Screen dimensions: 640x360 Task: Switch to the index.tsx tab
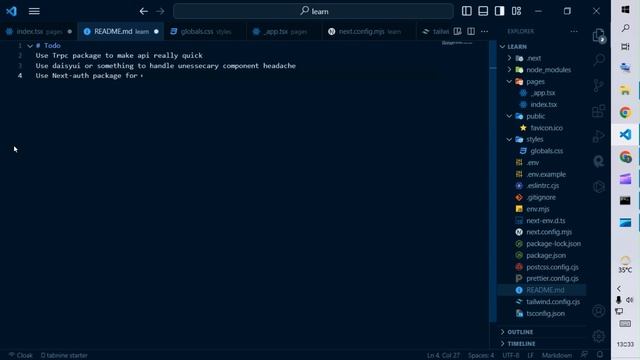coord(38,31)
